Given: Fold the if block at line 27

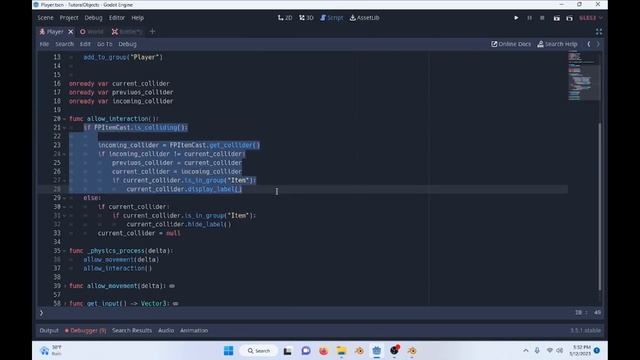Looking at the screenshot, I should tap(64, 180).
